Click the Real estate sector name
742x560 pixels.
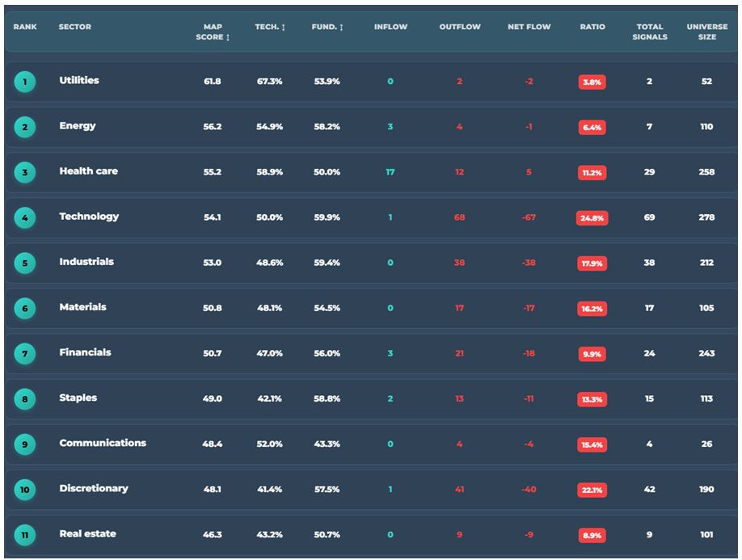tap(87, 533)
